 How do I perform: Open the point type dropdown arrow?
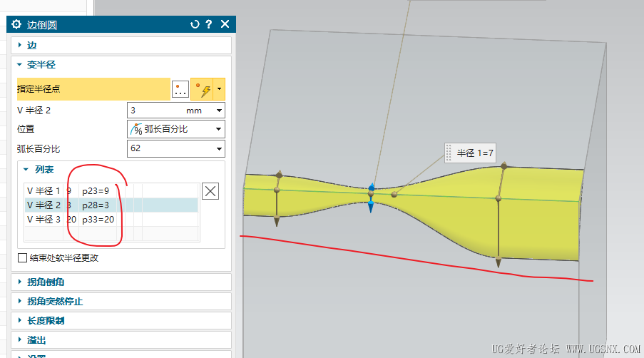[x=220, y=88]
